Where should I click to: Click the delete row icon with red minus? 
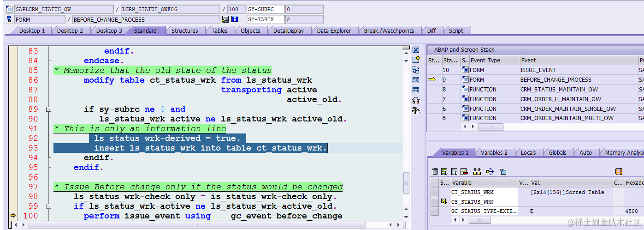[x=464, y=171]
